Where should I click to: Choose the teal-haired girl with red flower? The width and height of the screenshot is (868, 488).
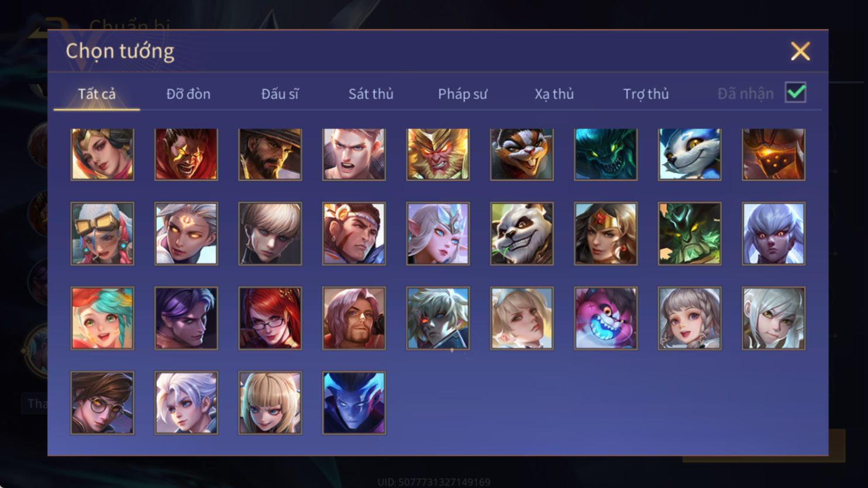[102, 319]
